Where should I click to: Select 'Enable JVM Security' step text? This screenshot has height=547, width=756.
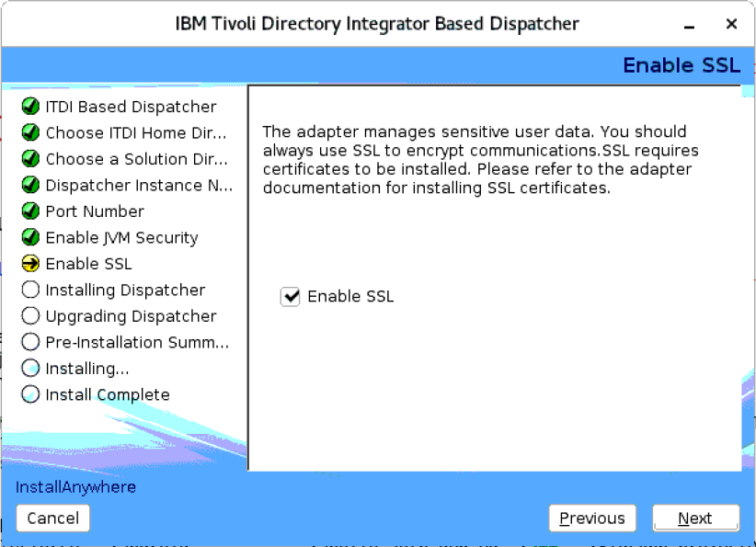point(121,237)
